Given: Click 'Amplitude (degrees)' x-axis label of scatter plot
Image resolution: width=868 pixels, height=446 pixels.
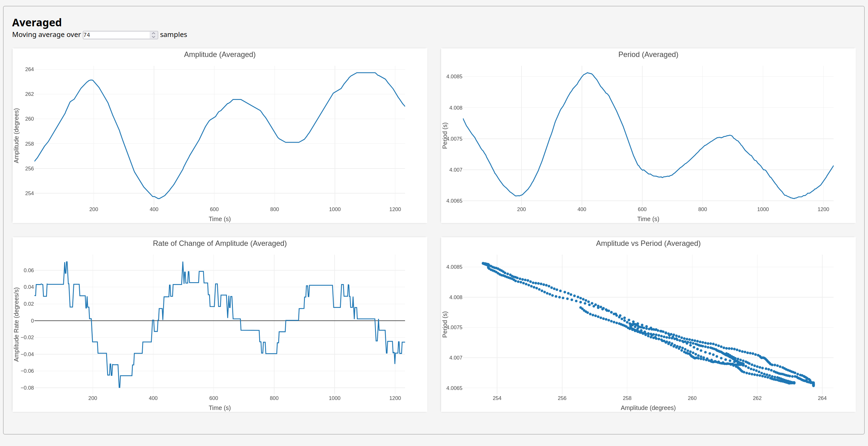Looking at the screenshot, I should [648, 408].
